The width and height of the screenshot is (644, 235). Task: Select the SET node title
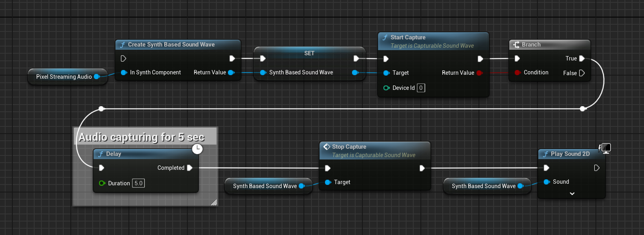[309, 53]
